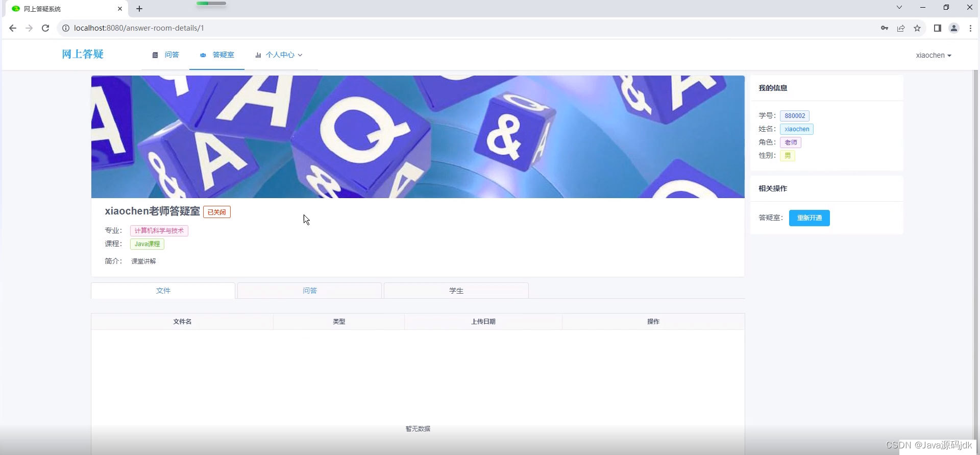Image resolution: width=980 pixels, height=455 pixels.
Task: Open site info icon beside the URL
Action: pyautogui.click(x=66, y=28)
